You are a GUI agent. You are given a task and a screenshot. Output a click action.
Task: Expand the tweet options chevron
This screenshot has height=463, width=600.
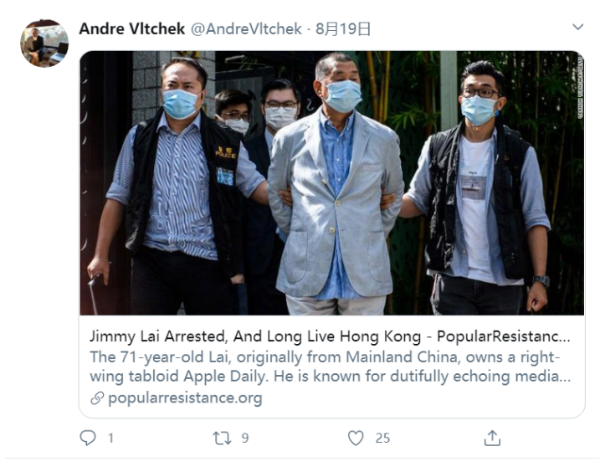[x=577, y=27]
